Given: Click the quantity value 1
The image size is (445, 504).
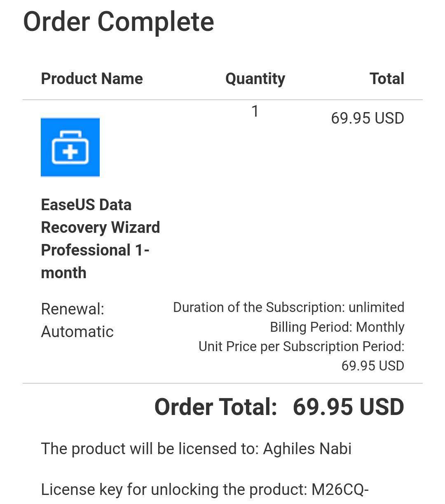Looking at the screenshot, I should (255, 111).
